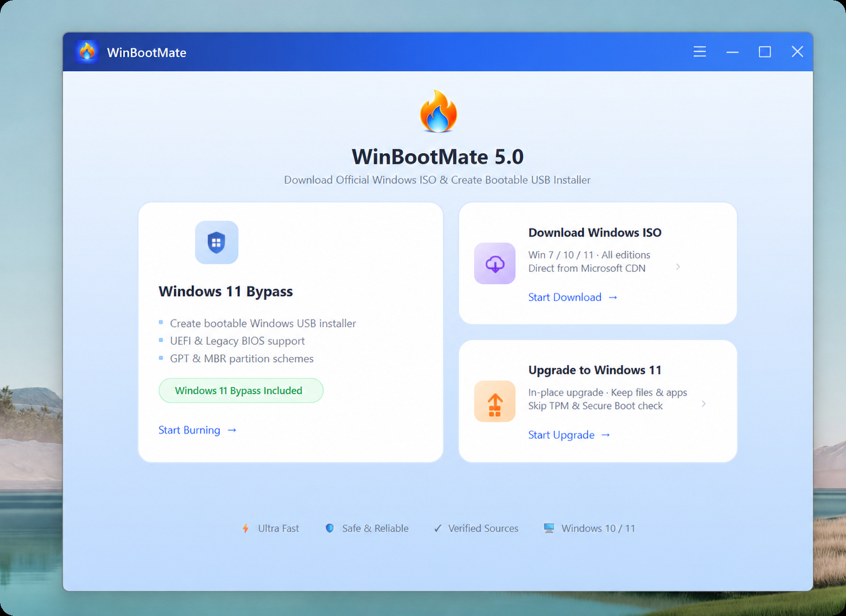The width and height of the screenshot is (846, 616).
Task: Click 'Skip TPM & Secure Boot check' text
Action: [596, 406]
